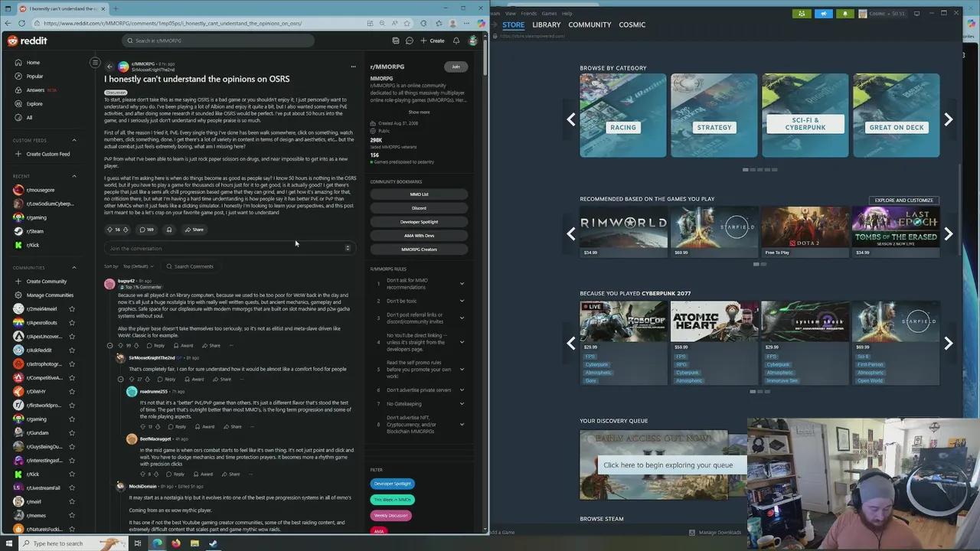The height and width of the screenshot is (551, 980).
Task: Toggle favorite star for r/Kick in Communities
Action: tap(72, 474)
